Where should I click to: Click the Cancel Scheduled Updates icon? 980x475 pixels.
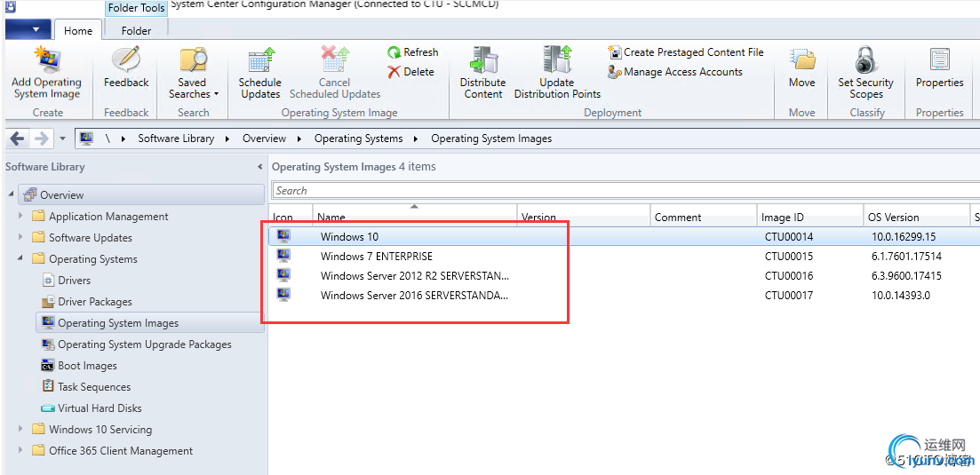click(334, 59)
